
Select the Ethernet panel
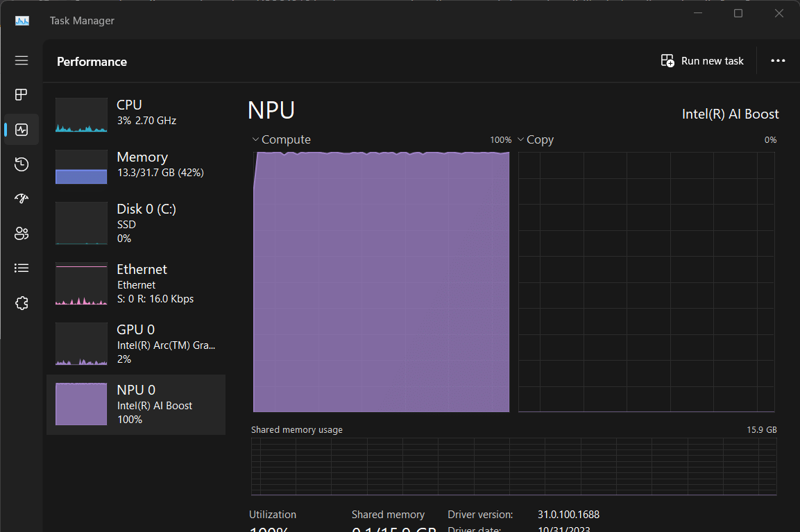(136, 283)
